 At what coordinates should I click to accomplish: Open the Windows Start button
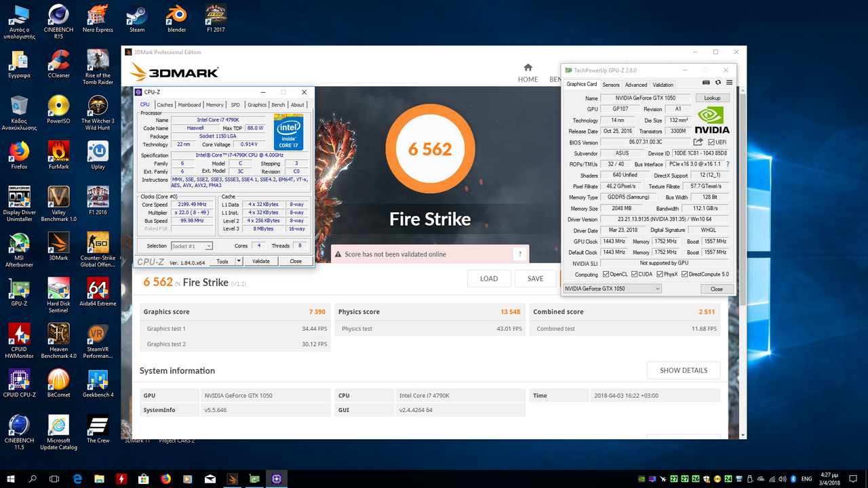pyautogui.click(x=11, y=479)
